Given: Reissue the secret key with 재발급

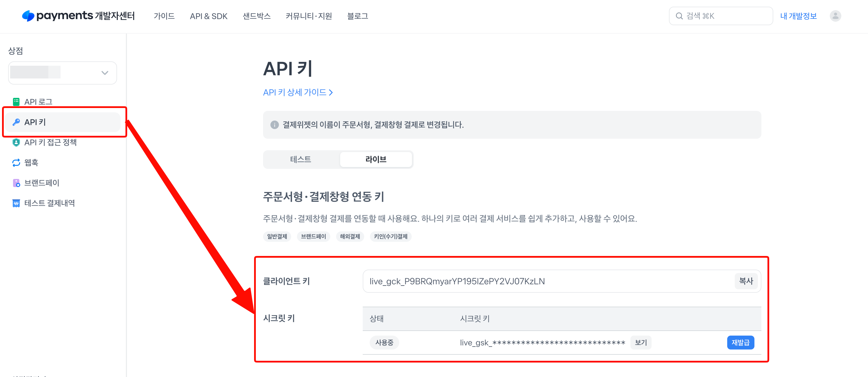Looking at the screenshot, I should [x=740, y=342].
